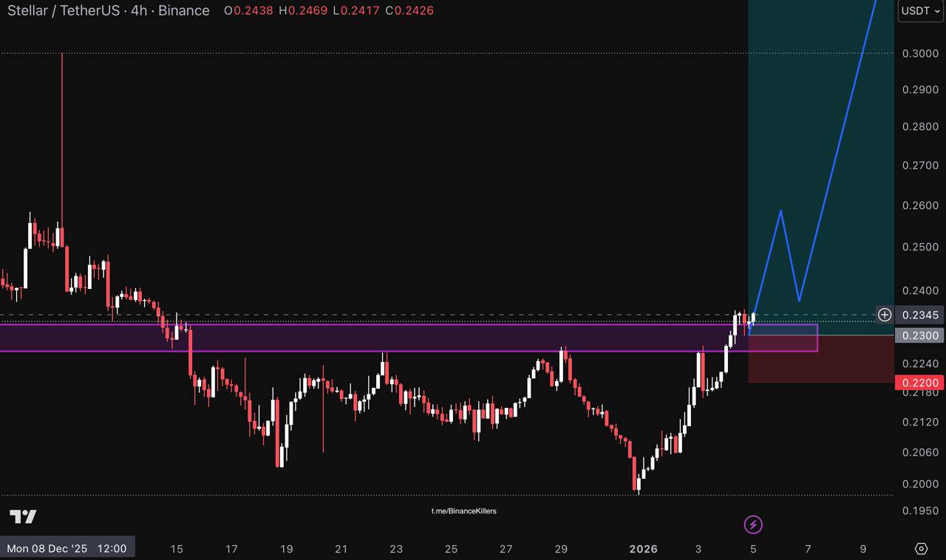Click the TradingView logo
Image resolution: width=946 pixels, height=560 pixels.
pyautogui.click(x=23, y=516)
